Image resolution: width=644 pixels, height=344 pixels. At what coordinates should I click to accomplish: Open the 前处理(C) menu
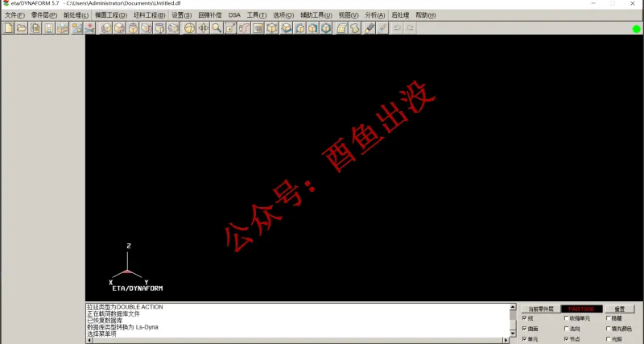click(76, 15)
